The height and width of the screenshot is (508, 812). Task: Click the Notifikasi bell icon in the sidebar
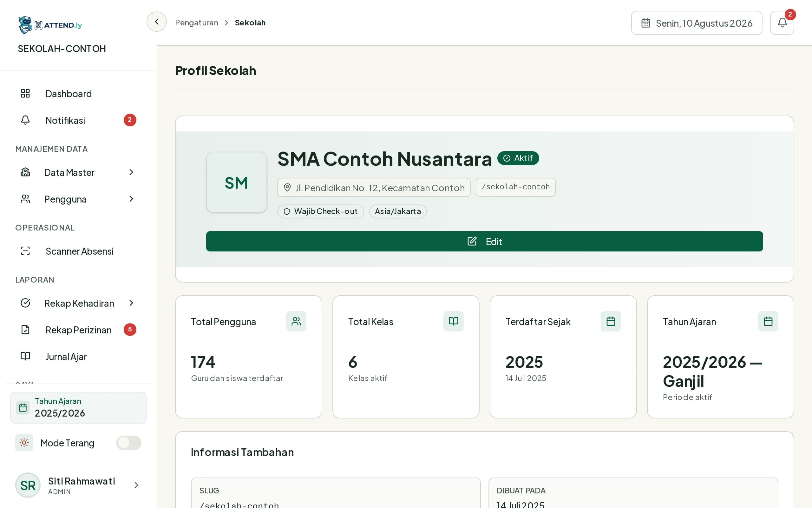point(25,120)
